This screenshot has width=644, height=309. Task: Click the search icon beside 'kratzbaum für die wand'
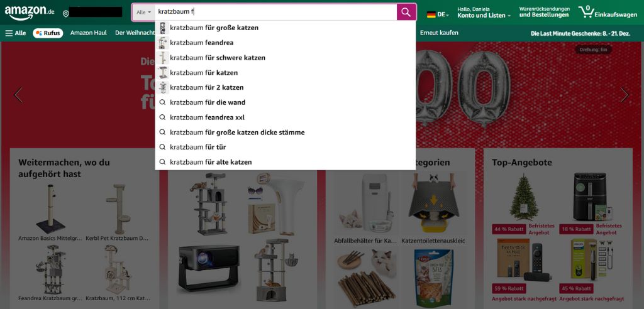[x=162, y=102]
